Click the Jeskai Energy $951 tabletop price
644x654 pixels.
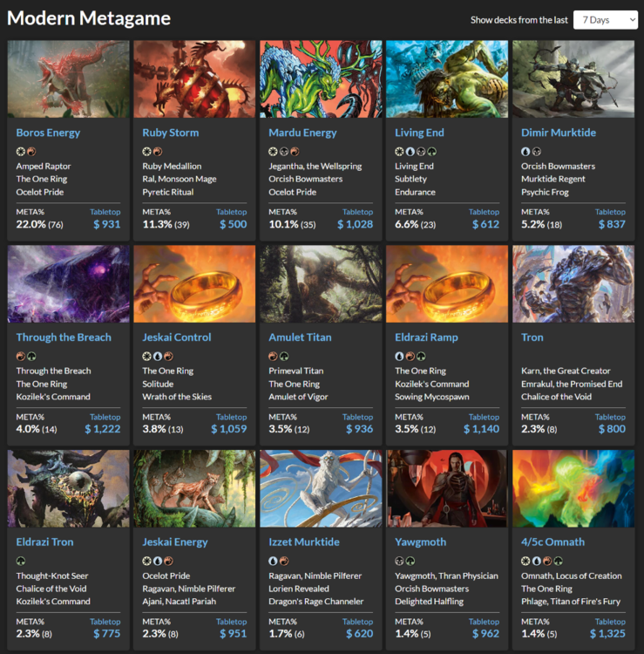point(233,634)
